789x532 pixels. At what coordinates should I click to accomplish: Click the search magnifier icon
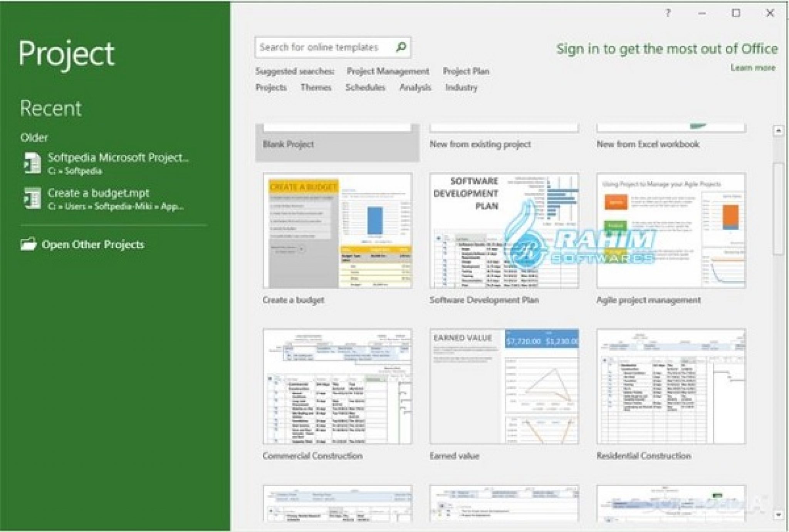[401, 47]
